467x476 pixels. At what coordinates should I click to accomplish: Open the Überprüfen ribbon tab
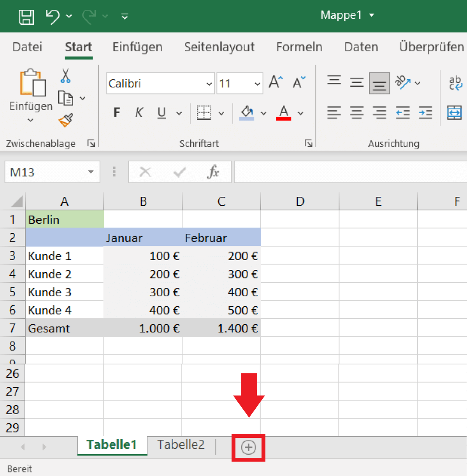pos(432,47)
